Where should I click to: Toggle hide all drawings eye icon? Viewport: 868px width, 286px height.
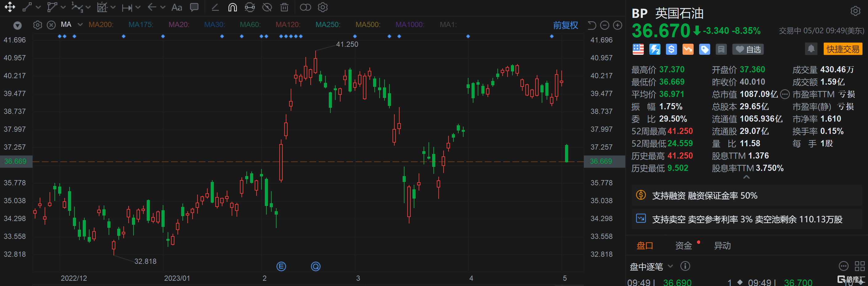(x=267, y=7)
